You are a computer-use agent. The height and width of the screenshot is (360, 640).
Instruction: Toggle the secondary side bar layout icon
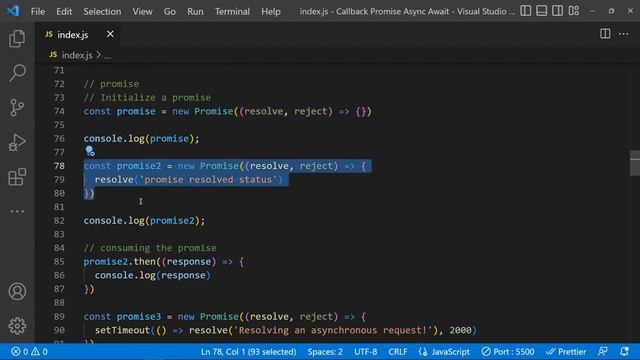point(558,11)
